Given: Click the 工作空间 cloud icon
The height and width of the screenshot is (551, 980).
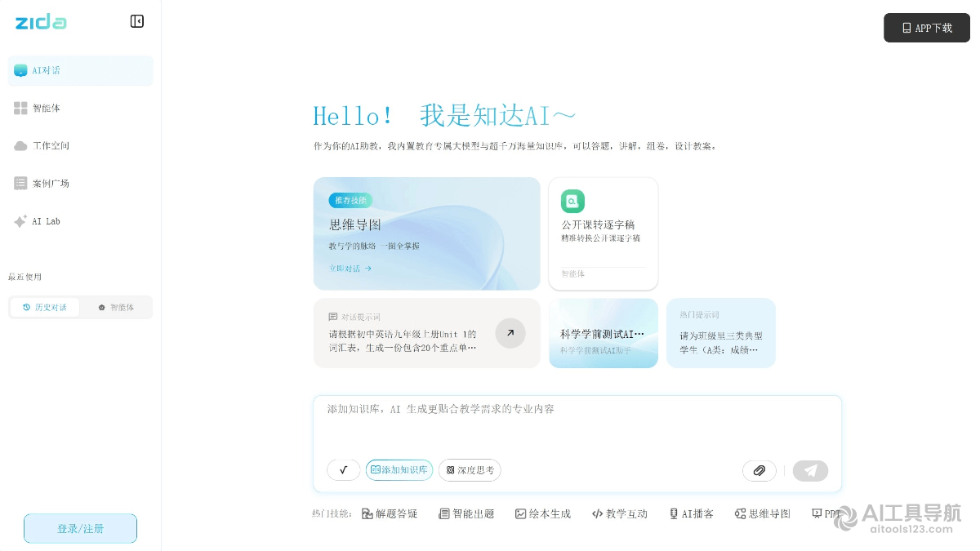Looking at the screenshot, I should 20,145.
